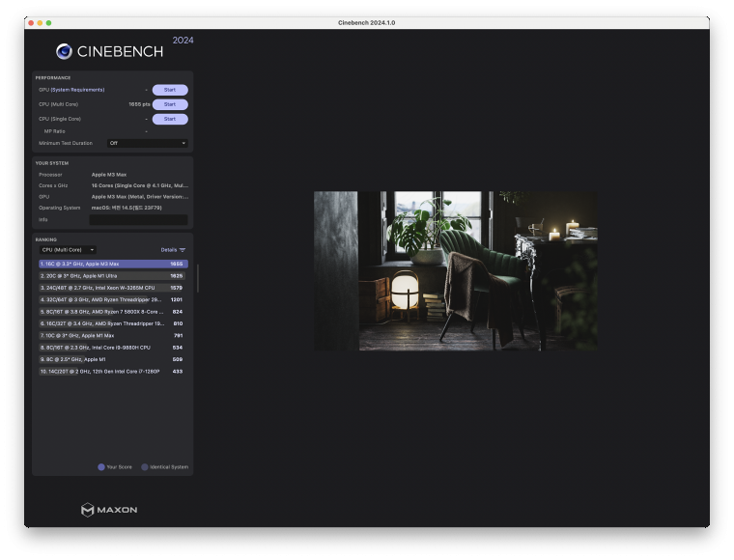Screen dimensions: 734x560
Task: Toggle ranking Details view
Action: (168, 250)
